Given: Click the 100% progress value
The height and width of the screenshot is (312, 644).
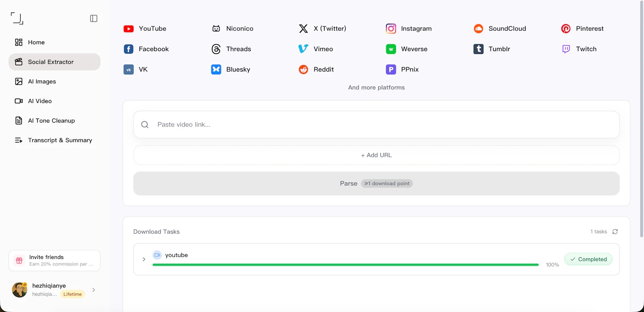Looking at the screenshot, I should (x=552, y=265).
